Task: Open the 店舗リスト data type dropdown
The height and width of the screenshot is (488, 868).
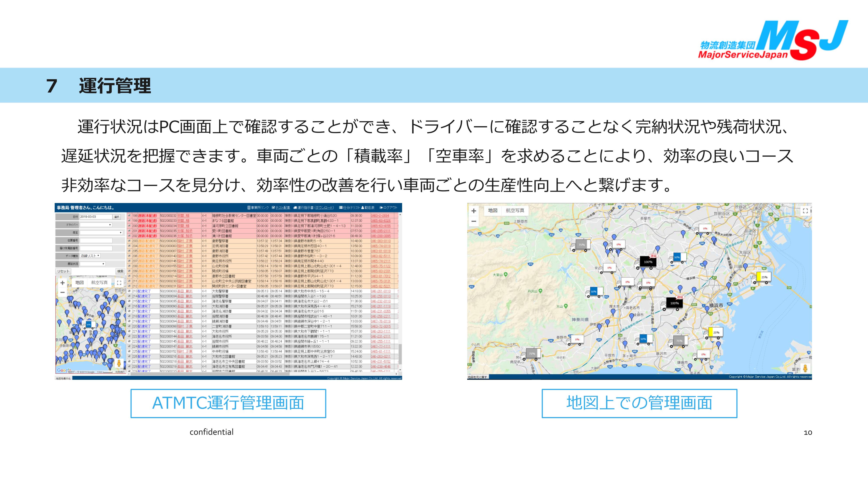Action: click(x=90, y=256)
